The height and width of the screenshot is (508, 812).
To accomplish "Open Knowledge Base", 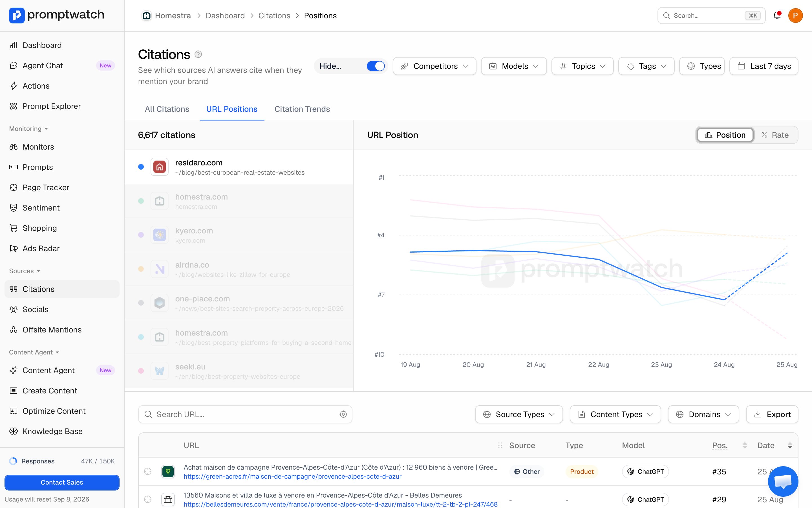I will point(62,432).
